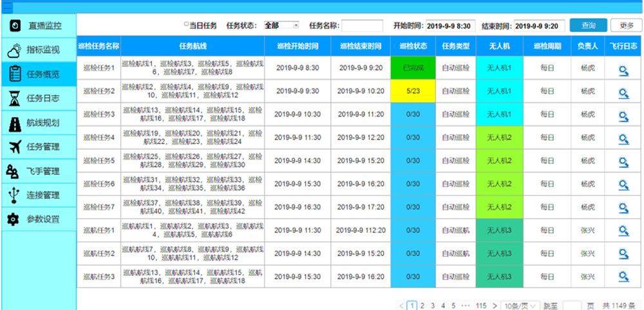Viewport: 644px width, 310px height.
Task: Click the 查询 search button
Action: [x=588, y=26]
